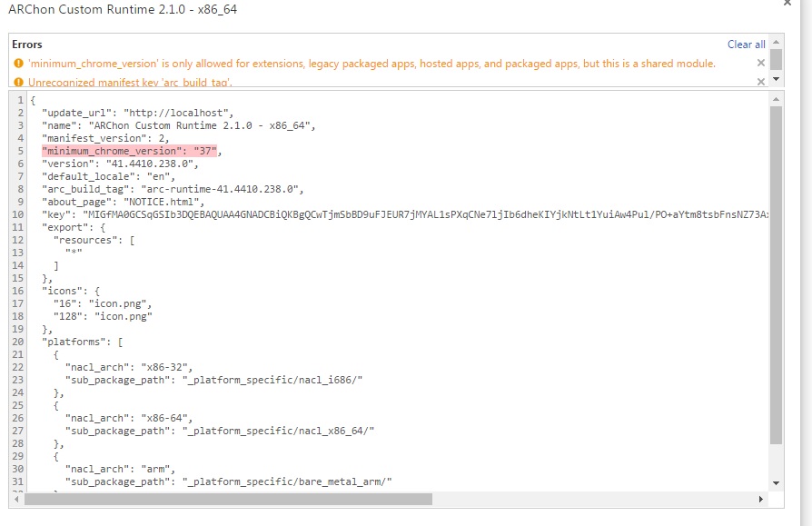
Task: Click the "version": "41.4410.238.0" line
Action: tap(120, 164)
